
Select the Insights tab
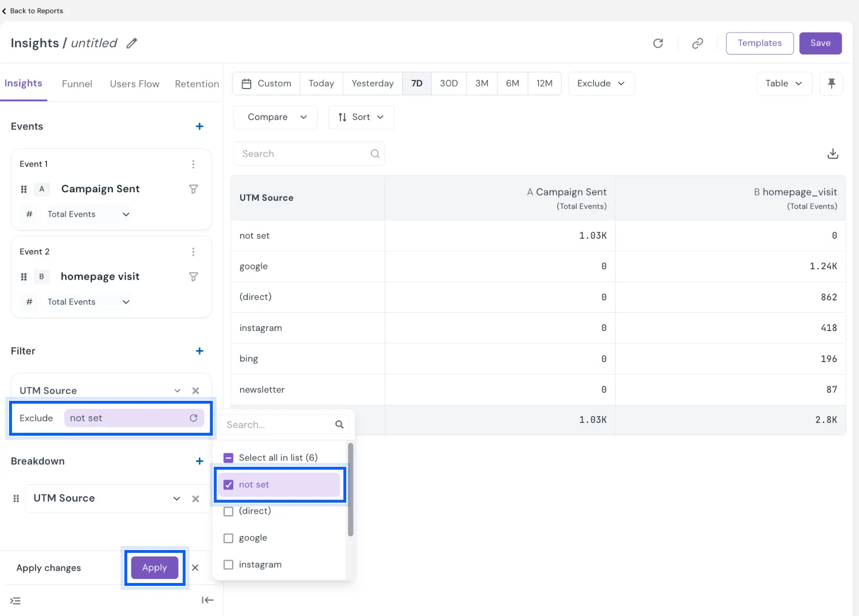(23, 83)
